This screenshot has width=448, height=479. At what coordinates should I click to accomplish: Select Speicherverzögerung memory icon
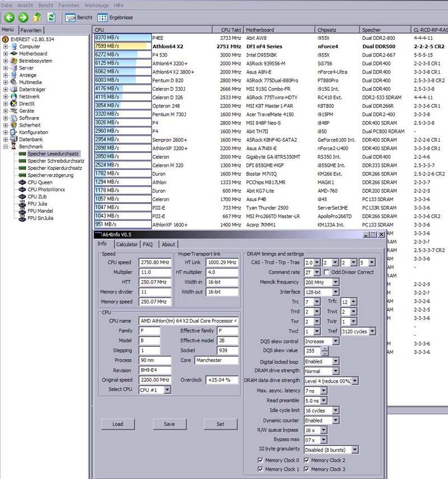(x=22, y=175)
